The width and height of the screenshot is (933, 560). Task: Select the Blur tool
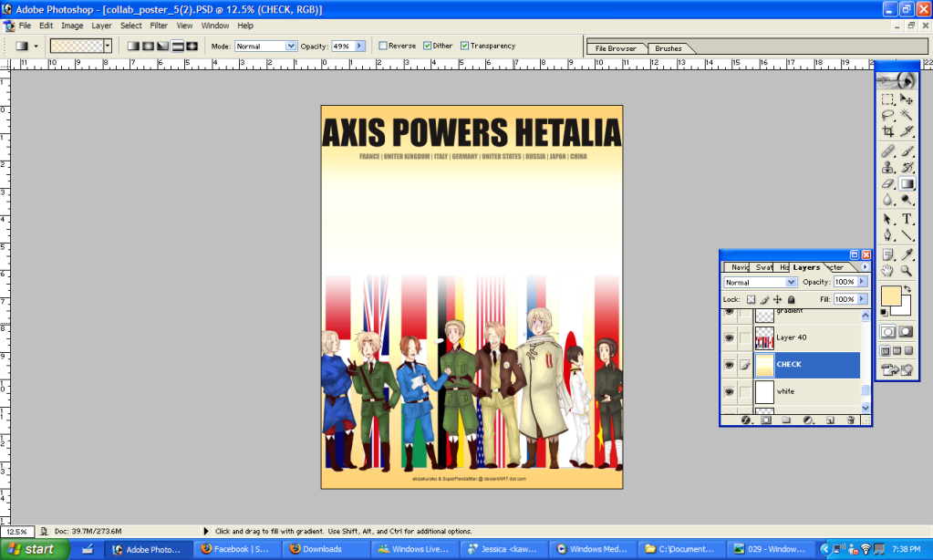887,200
